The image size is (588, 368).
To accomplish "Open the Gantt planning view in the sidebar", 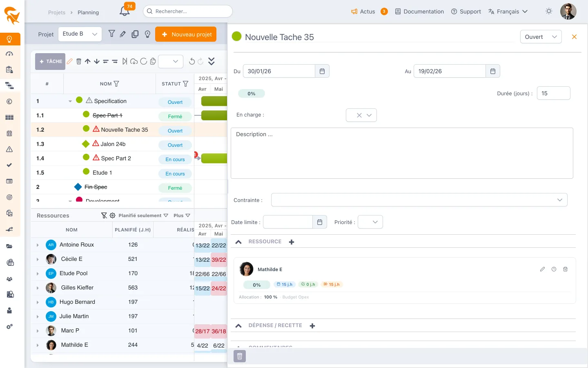I will pyautogui.click(x=9, y=86).
